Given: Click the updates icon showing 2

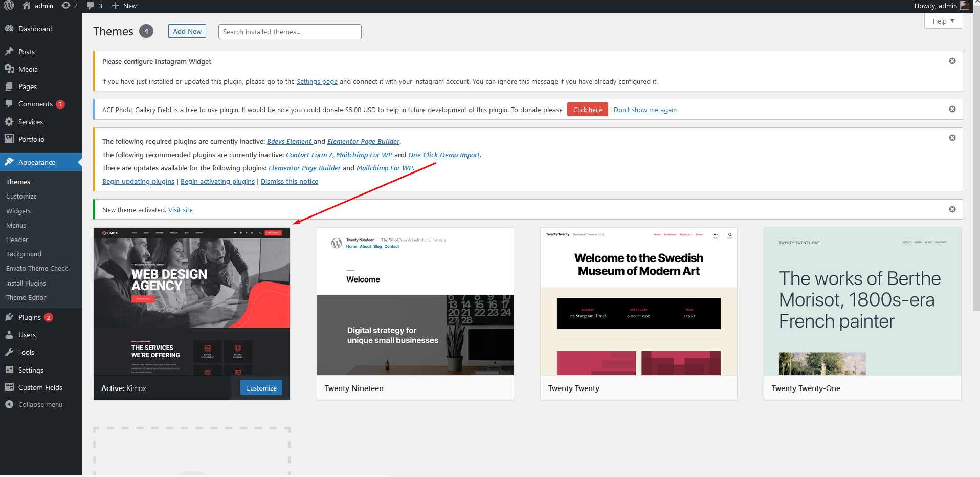Looking at the screenshot, I should point(66,6).
